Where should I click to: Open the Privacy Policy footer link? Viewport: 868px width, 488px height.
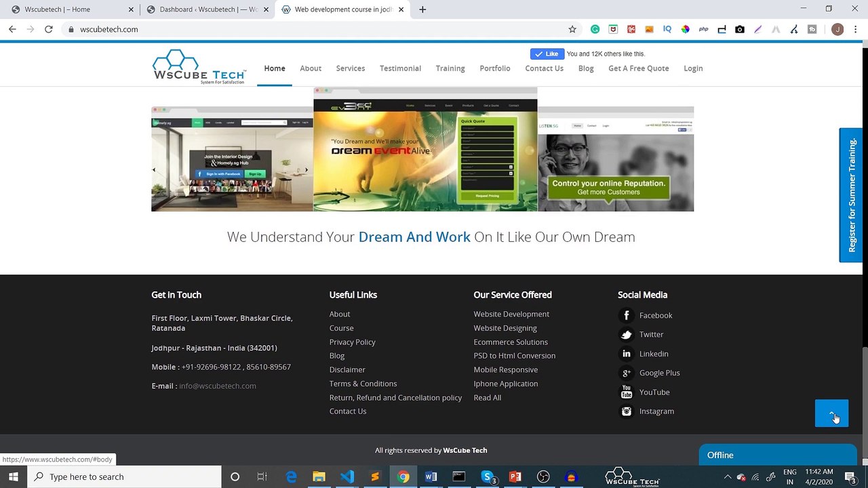pos(352,342)
